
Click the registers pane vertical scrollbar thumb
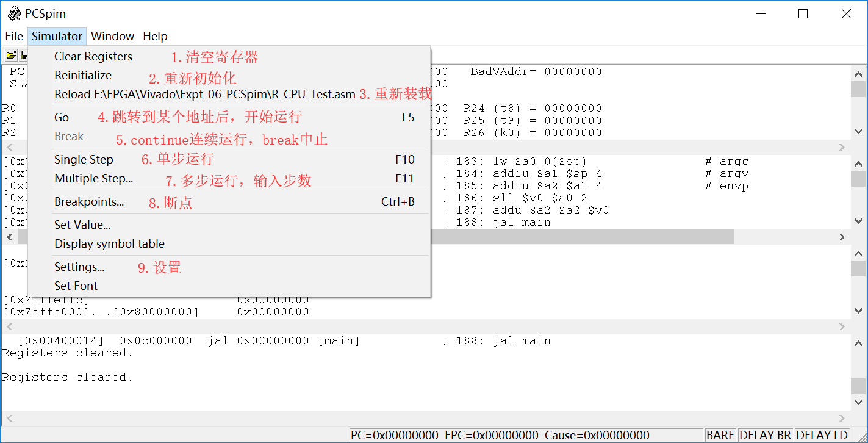click(x=858, y=89)
